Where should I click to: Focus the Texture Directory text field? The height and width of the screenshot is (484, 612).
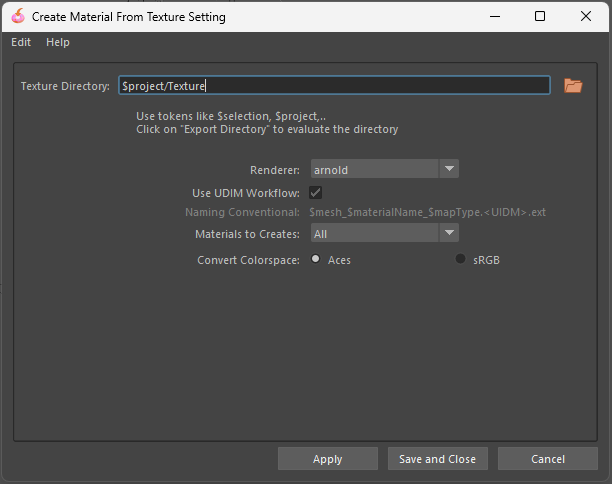333,86
